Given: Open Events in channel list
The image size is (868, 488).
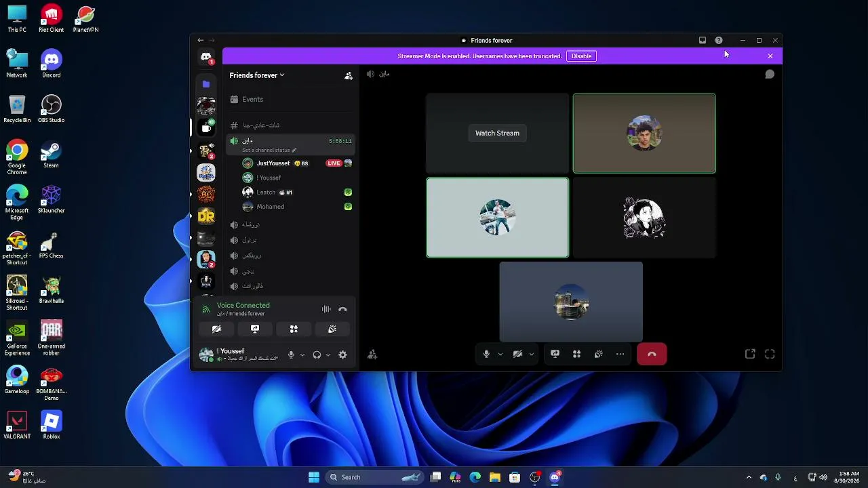Looking at the screenshot, I should [x=292, y=99].
